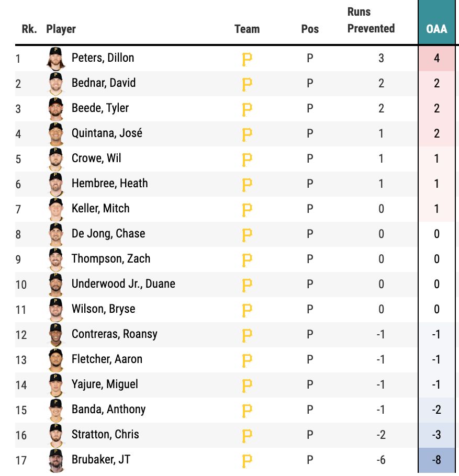Image resolution: width=459 pixels, height=476 pixels.
Task: Click Pirates team logo beside David Bednar
Action: (x=247, y=84)
